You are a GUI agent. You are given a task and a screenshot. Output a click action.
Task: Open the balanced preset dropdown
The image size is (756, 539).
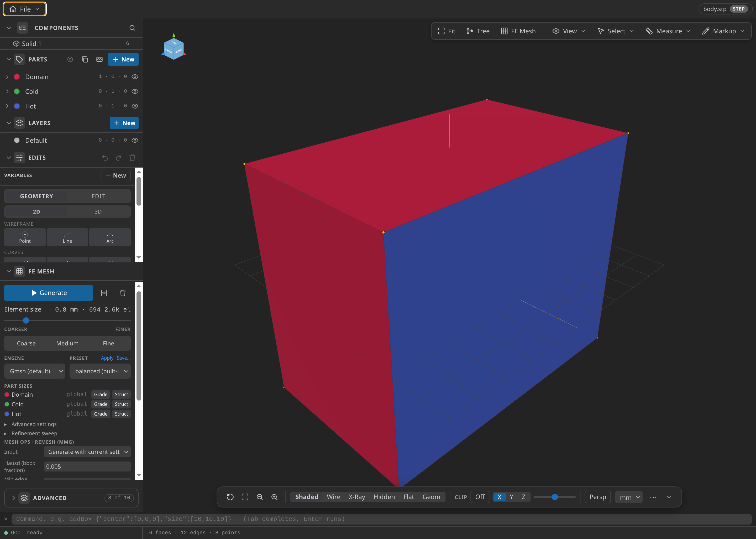coord(100,371)
